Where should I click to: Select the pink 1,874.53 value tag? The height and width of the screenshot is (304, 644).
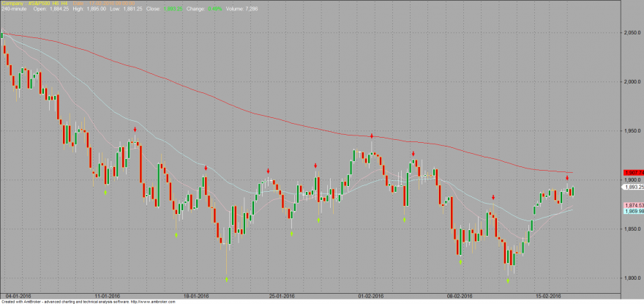(x=633, y=205)
